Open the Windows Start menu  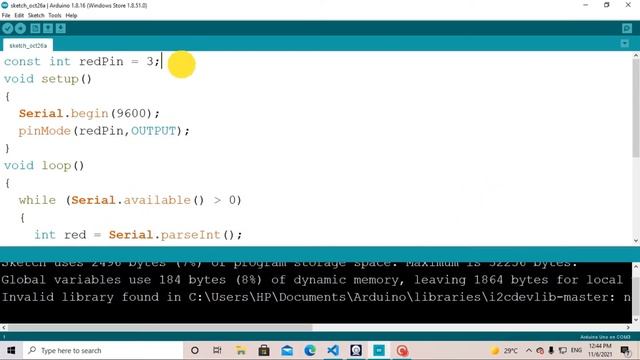coord(11,351)
